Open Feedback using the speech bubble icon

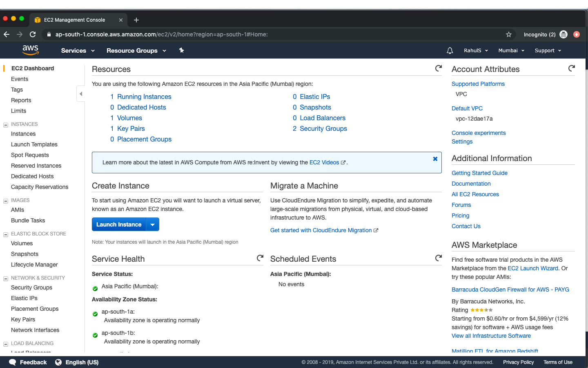pos(12,362)
